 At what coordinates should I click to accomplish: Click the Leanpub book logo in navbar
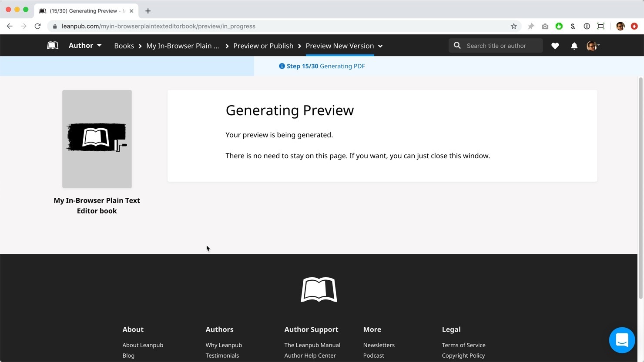(53, 46)
